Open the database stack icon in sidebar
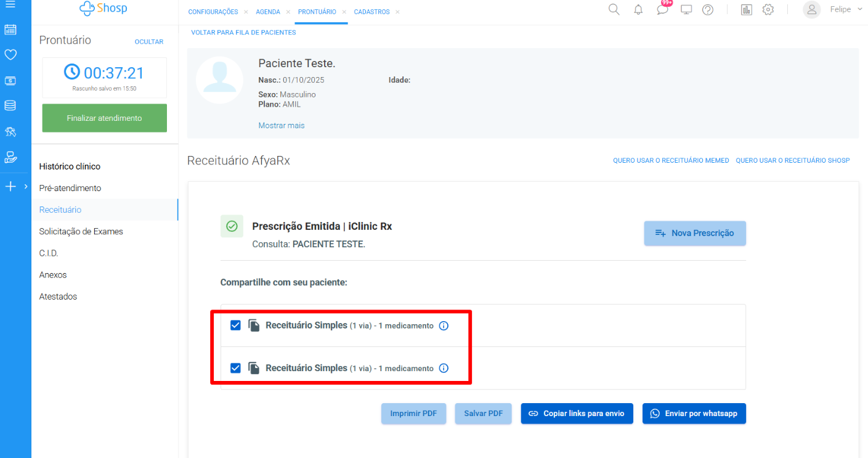The width and height of the screenshot is (868, 458). point(10,105)
